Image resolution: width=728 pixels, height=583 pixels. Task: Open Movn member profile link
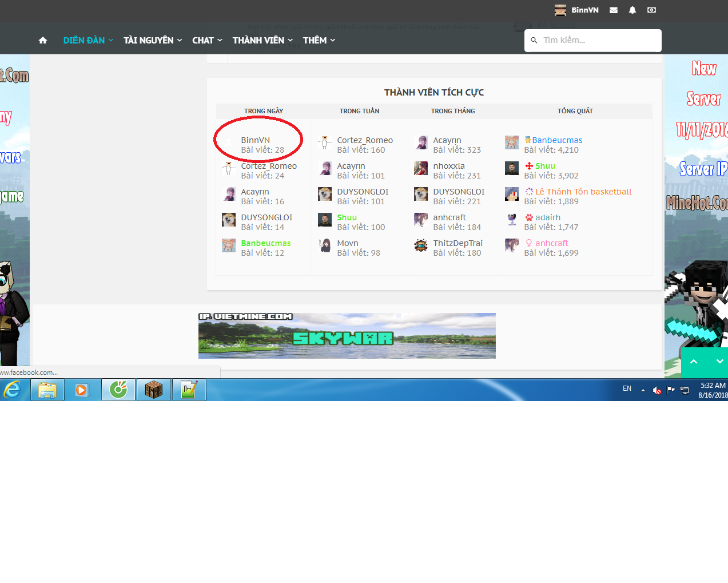point(348,243)
